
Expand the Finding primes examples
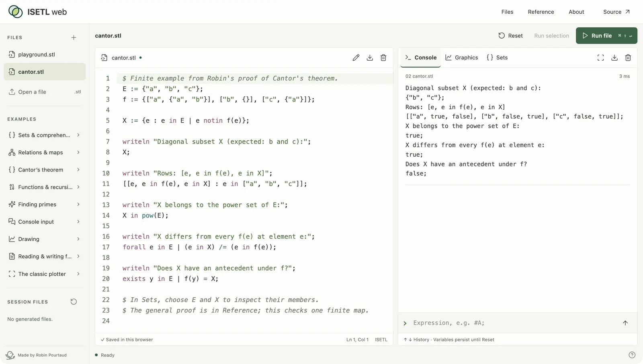tap(45, 204)
